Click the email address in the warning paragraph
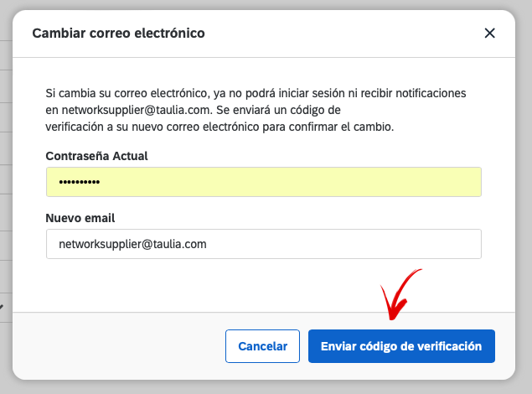532x394 pixels. coord(136,110)
